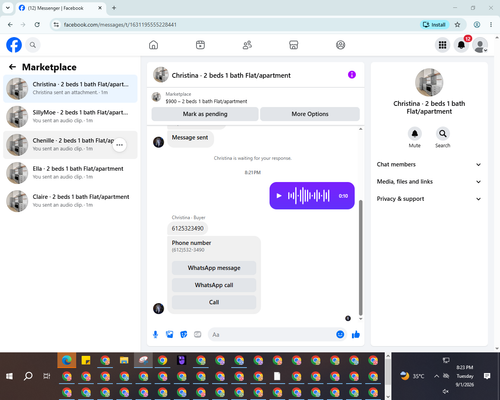Screen dimensions: 500x400
Task: Attach a file or photo icon
Action: pyautogui.click(x=170, y=334)
